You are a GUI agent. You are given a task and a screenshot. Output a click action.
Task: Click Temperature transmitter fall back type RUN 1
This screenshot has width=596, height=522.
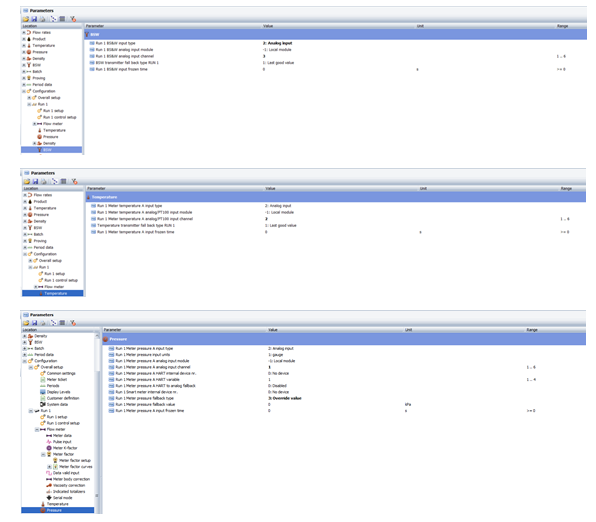tap(136, 225)
